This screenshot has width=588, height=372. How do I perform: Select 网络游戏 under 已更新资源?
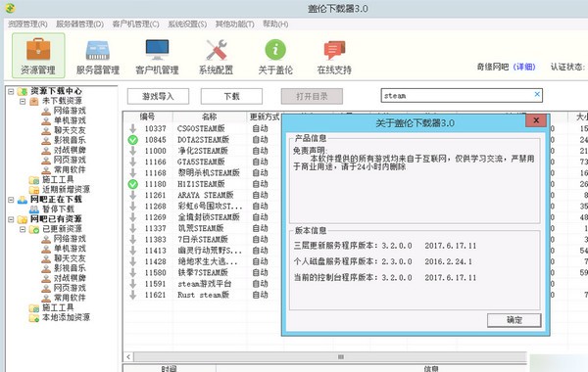pyautogui.click(x=70, y=239)
